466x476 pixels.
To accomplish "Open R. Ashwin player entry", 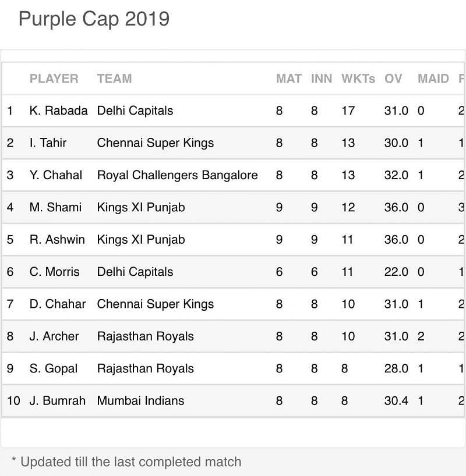I will (x=57, y=240).
